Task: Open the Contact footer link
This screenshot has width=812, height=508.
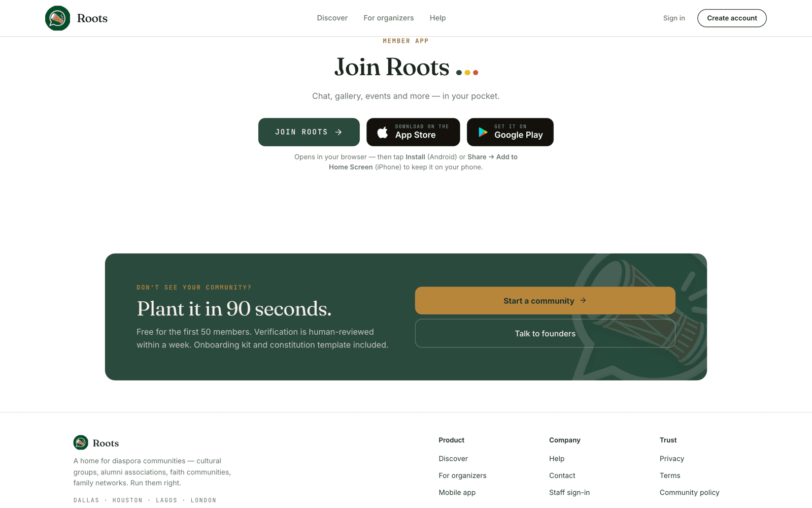Action: tap(562, 475)
